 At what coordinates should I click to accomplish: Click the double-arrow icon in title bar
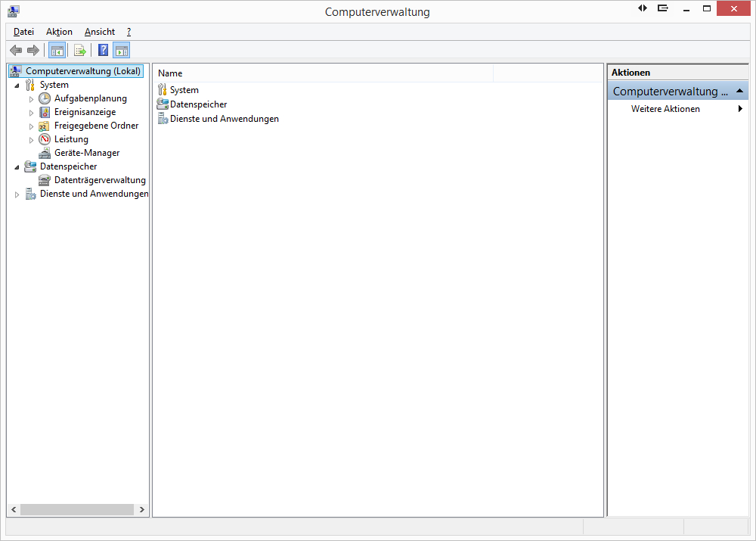[643, 8]
